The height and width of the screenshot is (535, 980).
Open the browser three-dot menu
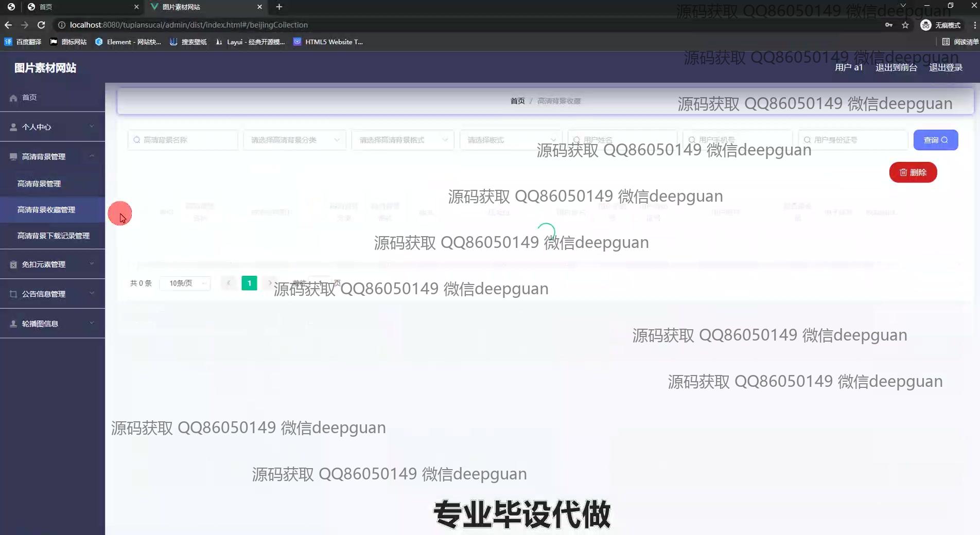click(x=975, y=25)
